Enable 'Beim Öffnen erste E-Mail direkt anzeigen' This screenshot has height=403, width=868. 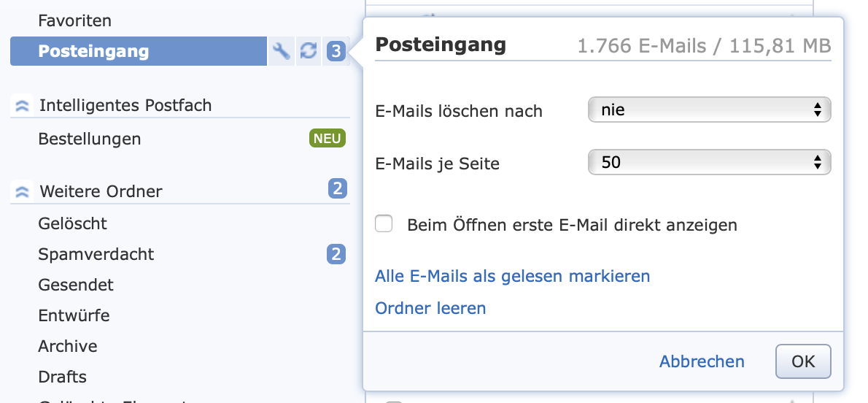[x=384, y=224]
